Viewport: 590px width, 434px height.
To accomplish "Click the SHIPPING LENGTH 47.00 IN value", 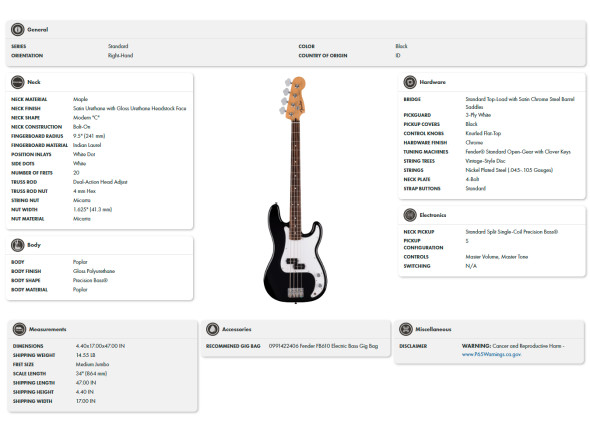I will coord(86,382).
